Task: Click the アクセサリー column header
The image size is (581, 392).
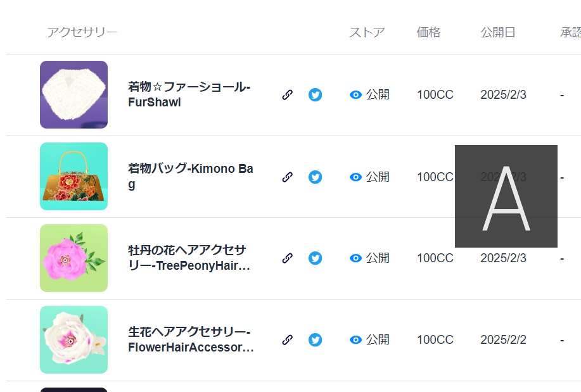Action: [x=82, y=32]
